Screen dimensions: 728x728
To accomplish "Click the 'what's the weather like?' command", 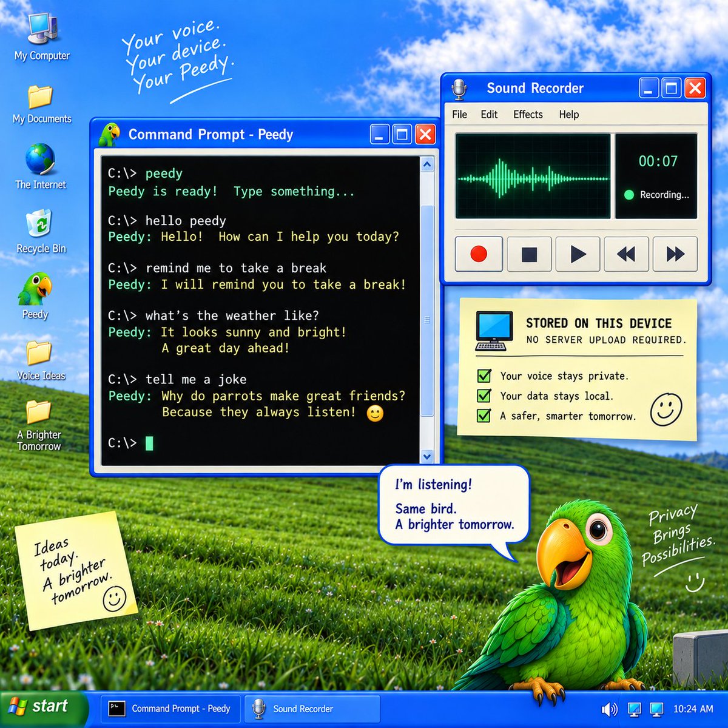I will point(232,315).
